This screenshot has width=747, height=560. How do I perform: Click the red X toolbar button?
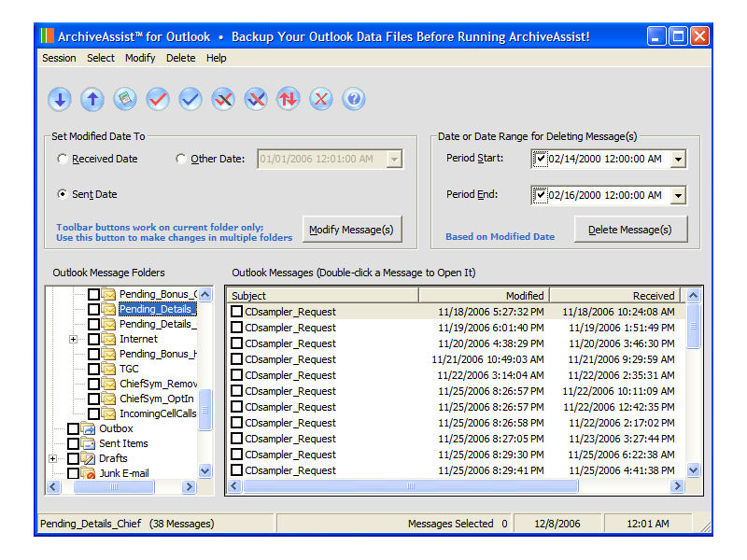pyautogui.click(x=321, y=100)
